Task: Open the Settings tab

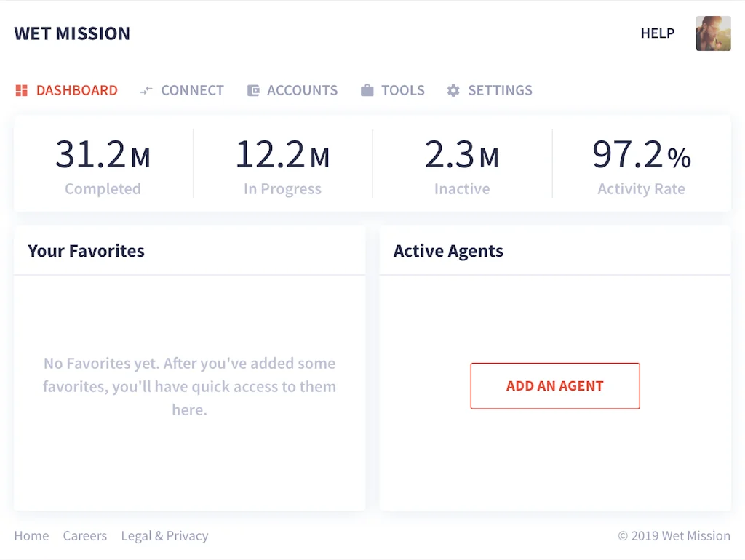Action: pos(500,91)
